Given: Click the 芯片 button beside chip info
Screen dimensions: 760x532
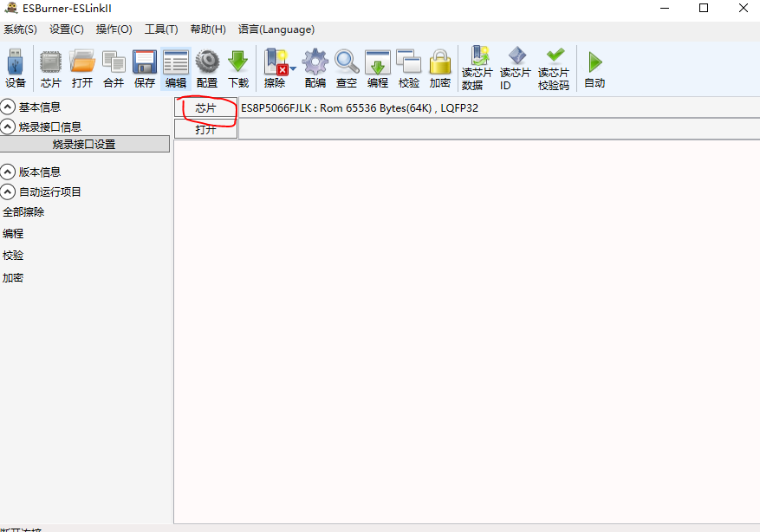Looking at the screenshot, I should pyautogui.click(x=206, y=107).
